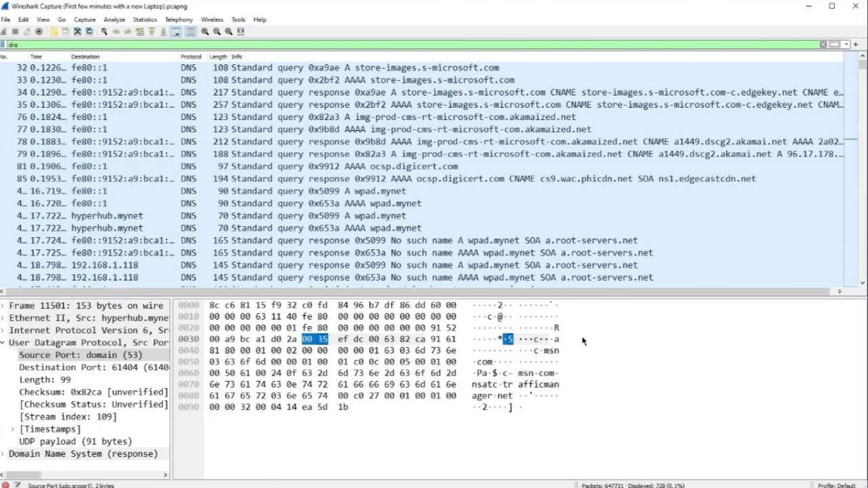Reset text zoom to normal size
Image resolution: width=868 pixels, height=488 pixels.
(229, 31)
